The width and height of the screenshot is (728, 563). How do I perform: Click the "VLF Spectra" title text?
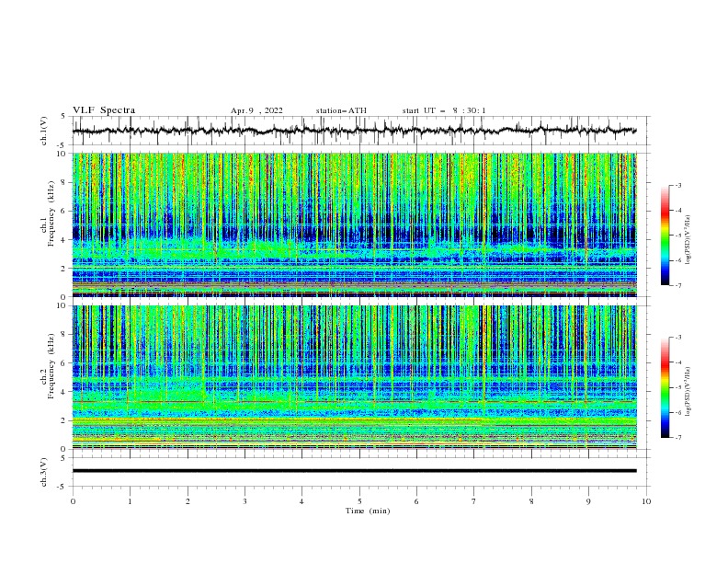tap(104, 110)
